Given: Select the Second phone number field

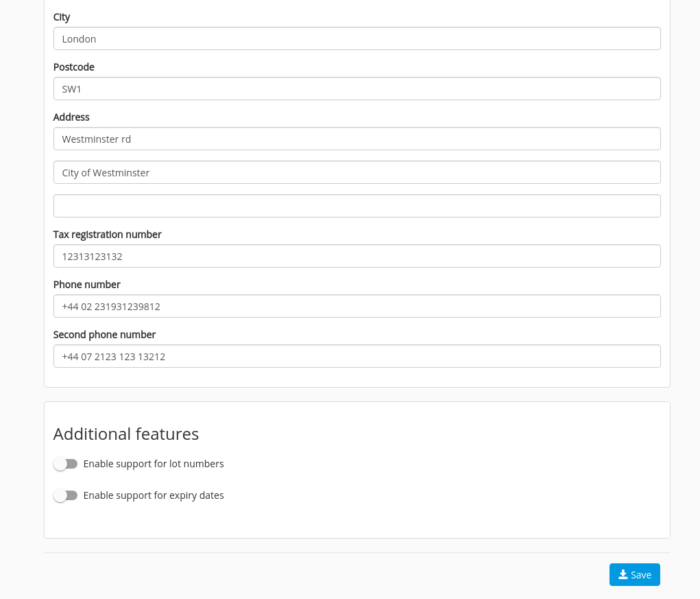Looking at the screenshot, I should (x=357, y=356).
